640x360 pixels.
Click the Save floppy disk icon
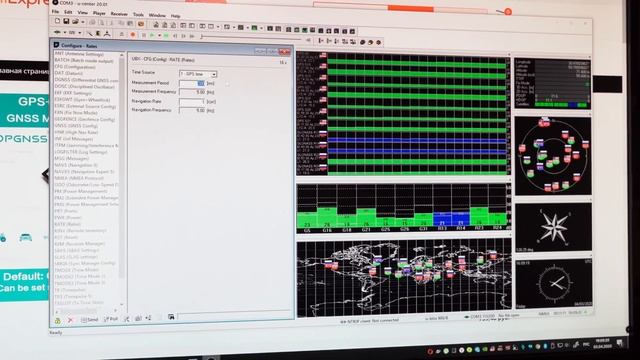(x=66, y=21)
